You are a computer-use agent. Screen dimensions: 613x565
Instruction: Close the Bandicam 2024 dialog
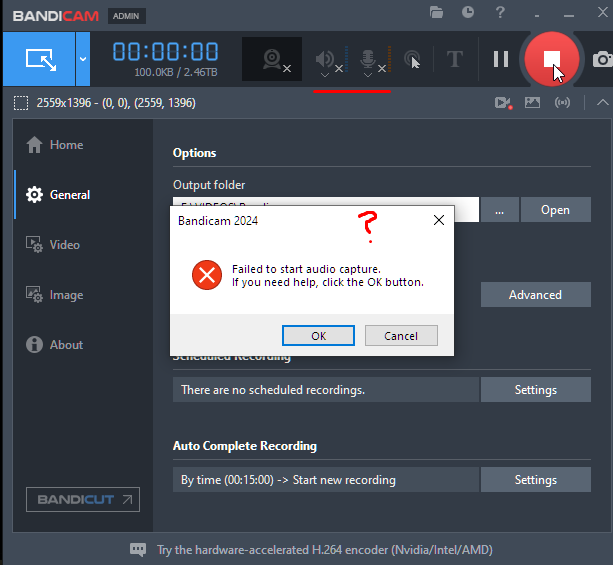(x=439, y=220)
